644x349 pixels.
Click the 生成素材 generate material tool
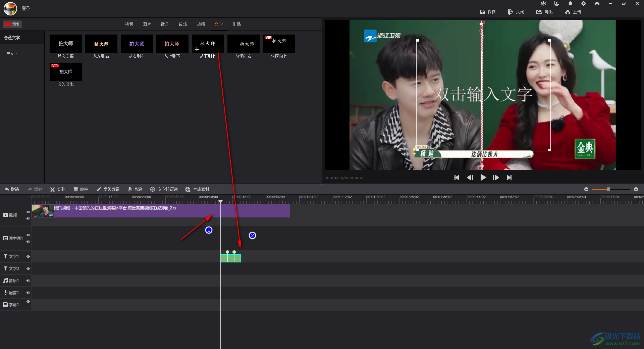point(197,189)
